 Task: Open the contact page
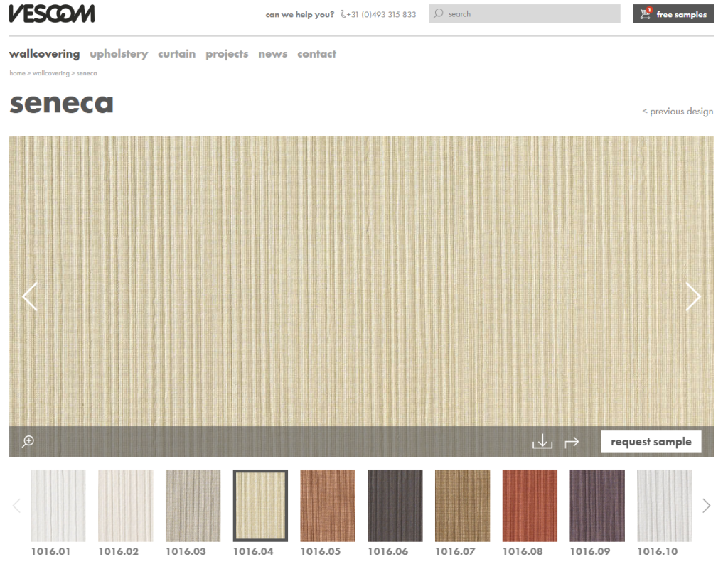tap(316, 54)
